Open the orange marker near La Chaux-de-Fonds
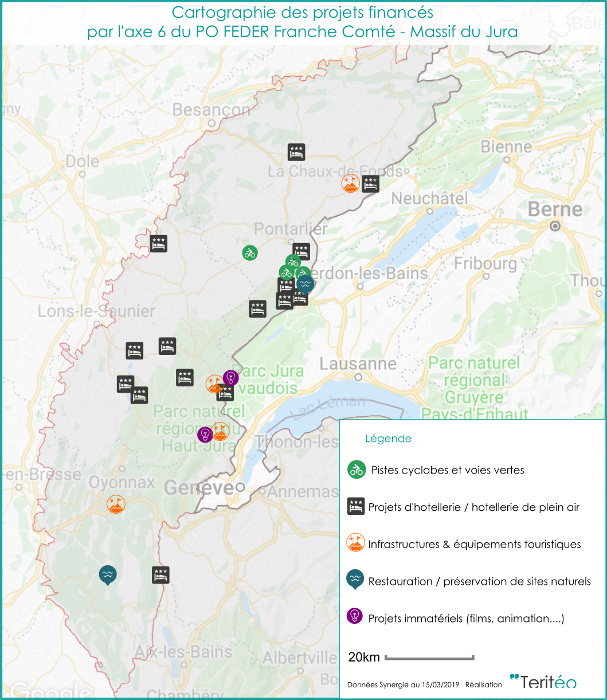Image resolution: width=607 pixels, height=700 pixels. tap(349, 183)
